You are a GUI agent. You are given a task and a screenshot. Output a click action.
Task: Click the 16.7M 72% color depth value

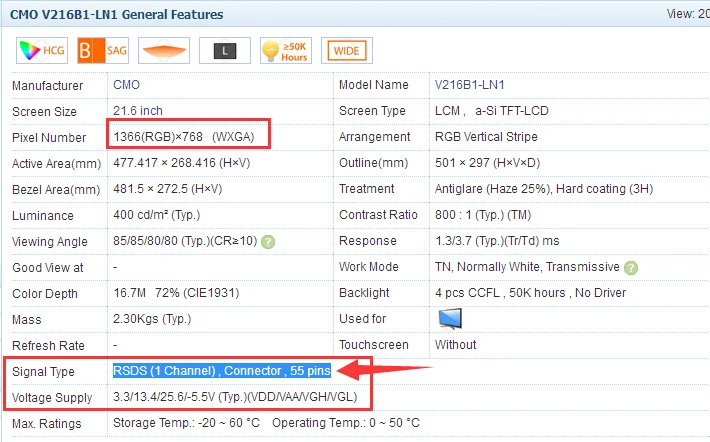176,293
